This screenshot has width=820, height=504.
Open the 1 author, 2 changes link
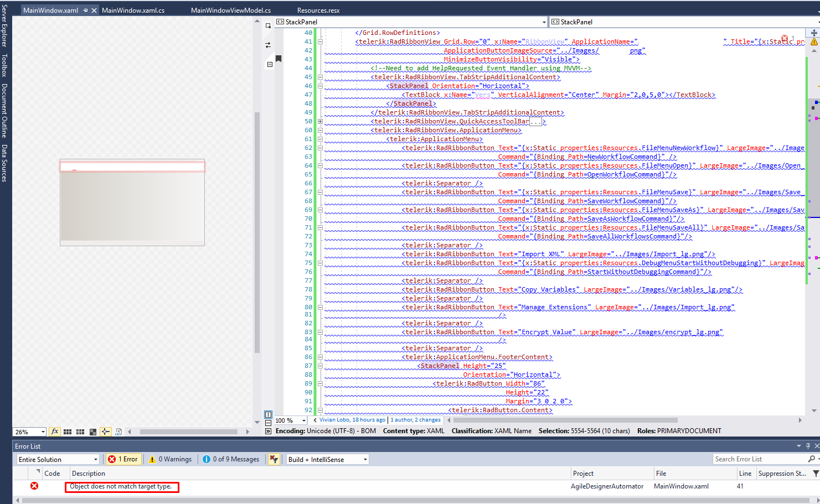tap(416, 420)
